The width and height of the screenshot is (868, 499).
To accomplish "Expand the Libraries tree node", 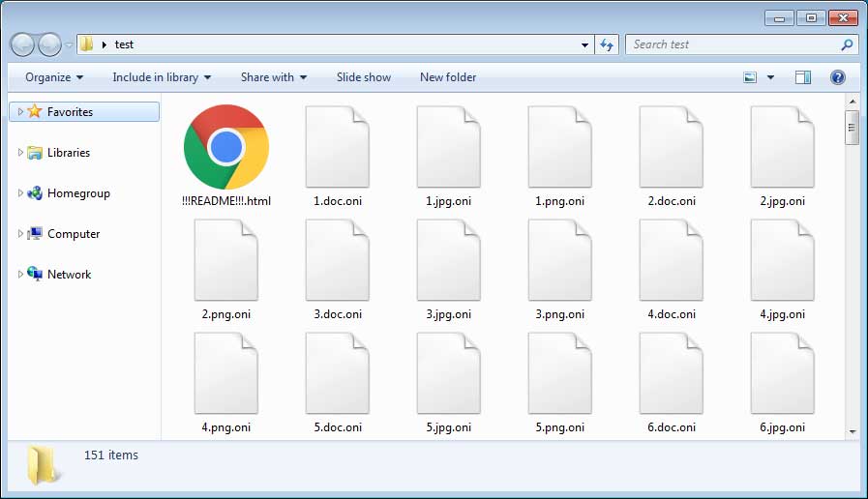I will [20, 152].
